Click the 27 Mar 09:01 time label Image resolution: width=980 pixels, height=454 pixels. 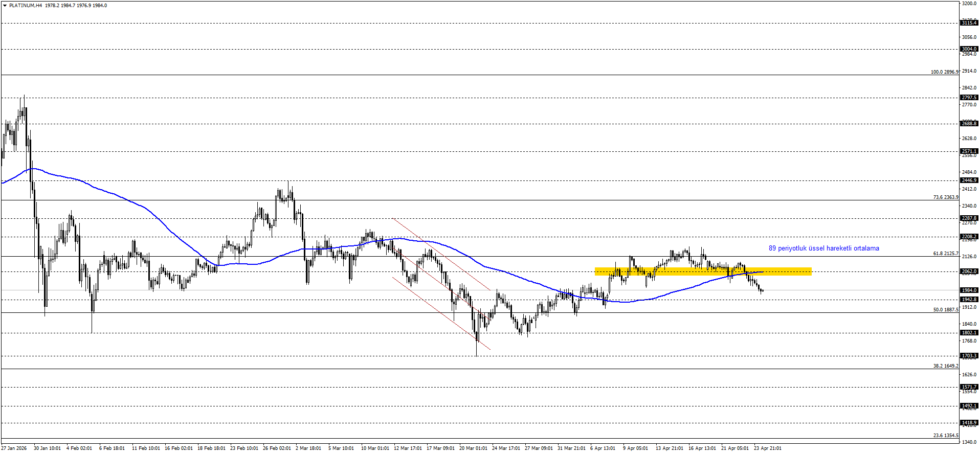coord(539,448)
